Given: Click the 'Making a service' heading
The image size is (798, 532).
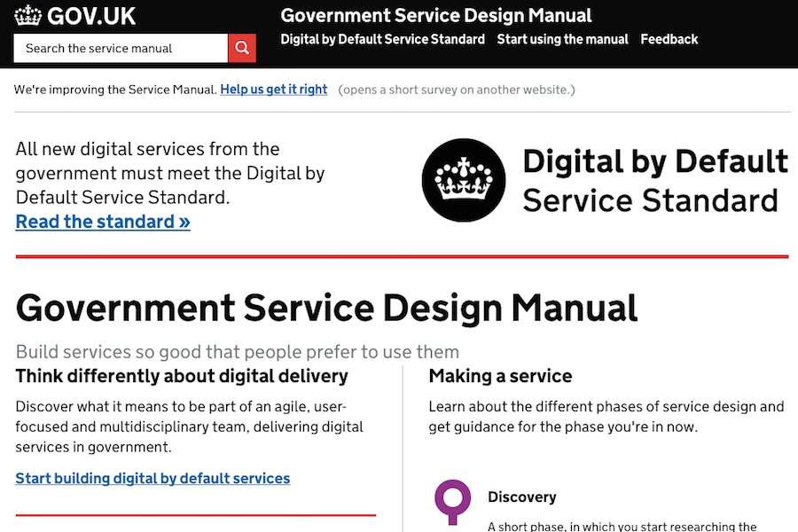Looking at the screenshot, I should pyautogui.click(x=500, y=376).
